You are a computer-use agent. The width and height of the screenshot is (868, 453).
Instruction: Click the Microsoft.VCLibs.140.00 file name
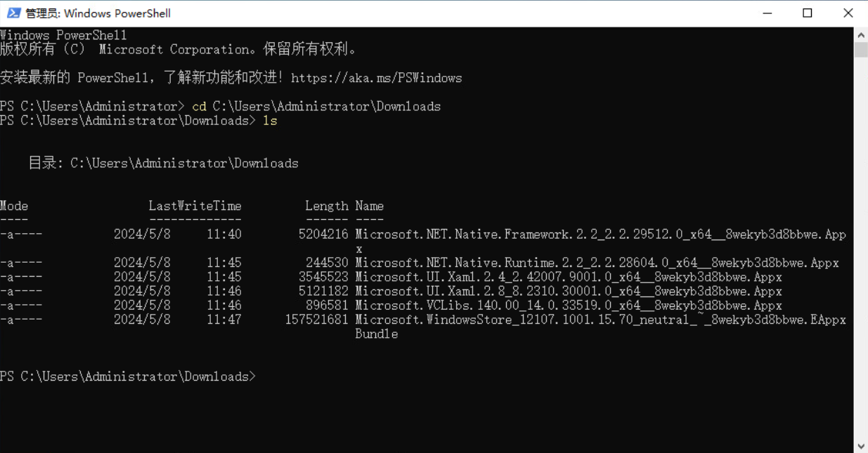(569, 306)
